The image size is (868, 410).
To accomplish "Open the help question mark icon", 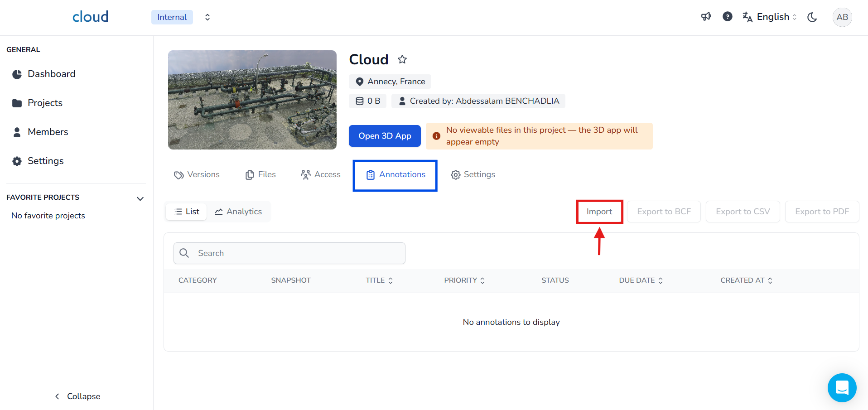I will tap(727, 17).
